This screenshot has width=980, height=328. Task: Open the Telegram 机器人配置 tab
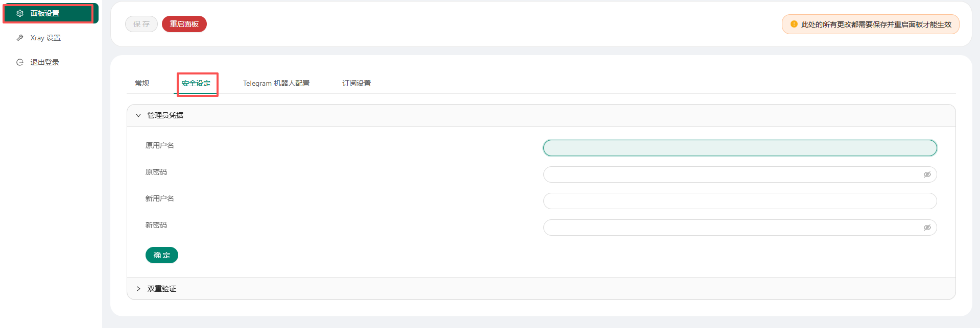(x=276, y=83)
